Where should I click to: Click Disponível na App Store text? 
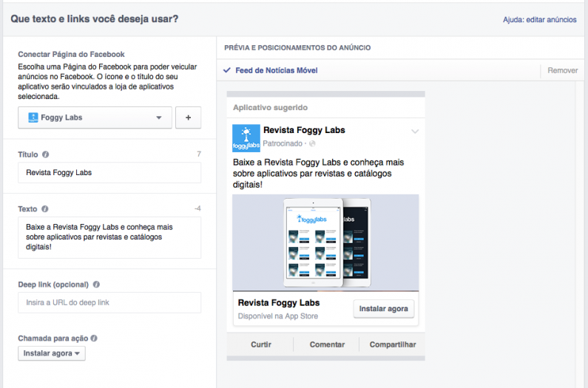click(278, 316)
